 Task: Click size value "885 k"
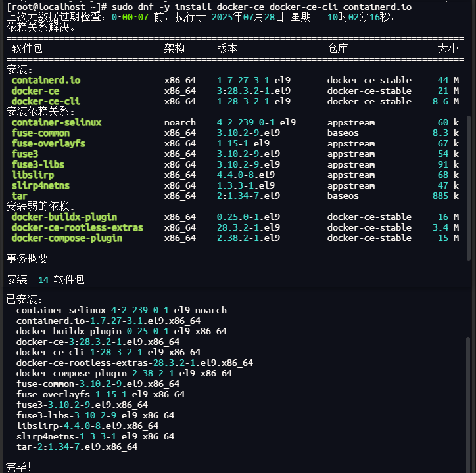(446, 196)
